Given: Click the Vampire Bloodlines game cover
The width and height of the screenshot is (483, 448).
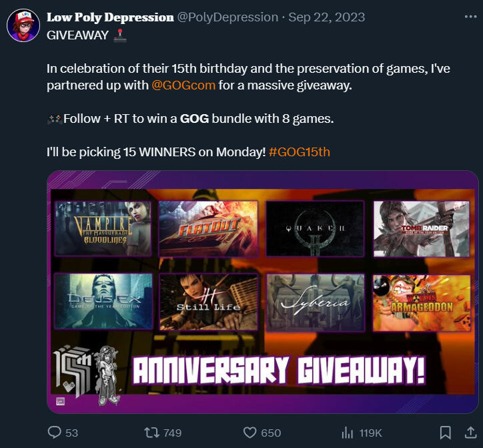Looking at the screenshot, I should point(103,228).
